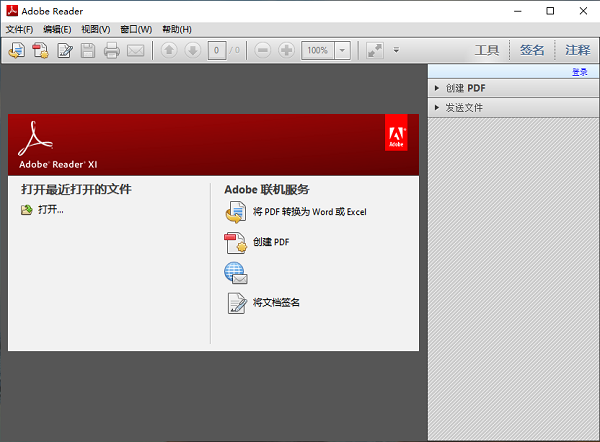600x442 pixels.
Task: Expand the 创建 PDF panel section
Action: point(466,88)
